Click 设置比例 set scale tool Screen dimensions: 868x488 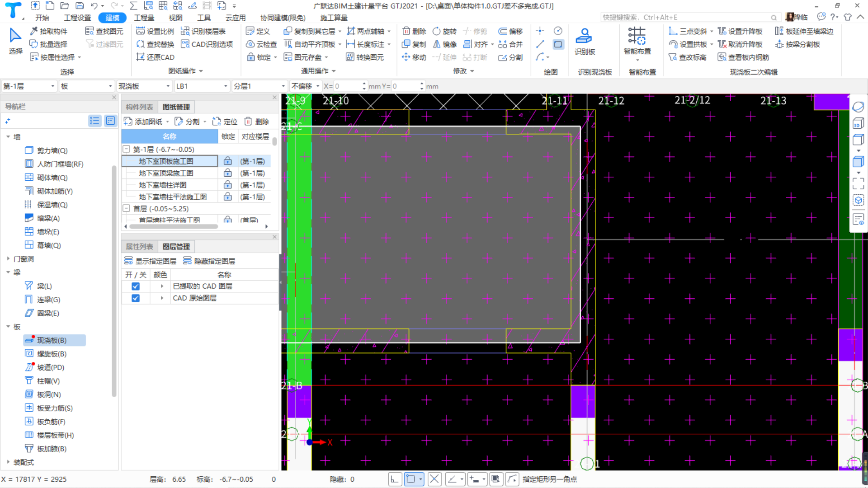(155, 31)
